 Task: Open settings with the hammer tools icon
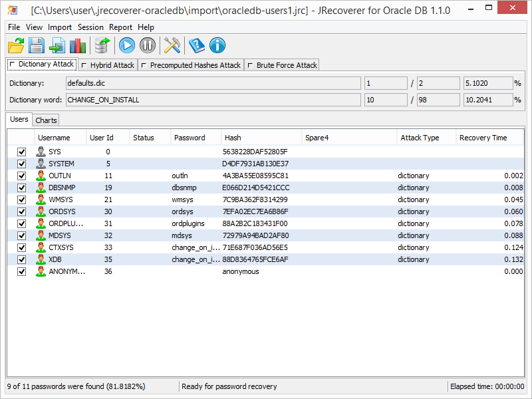tap(172, 45)
